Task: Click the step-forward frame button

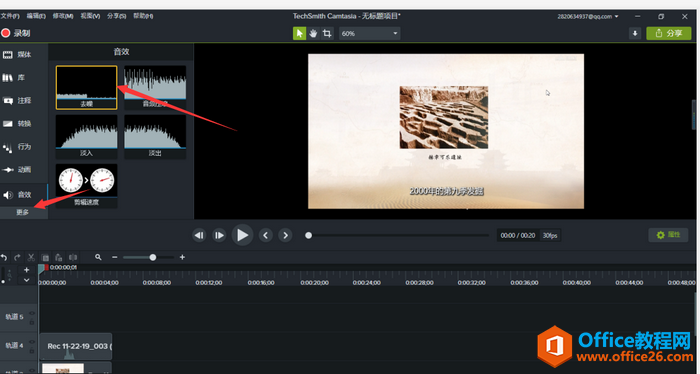Action: coord(219,235)
